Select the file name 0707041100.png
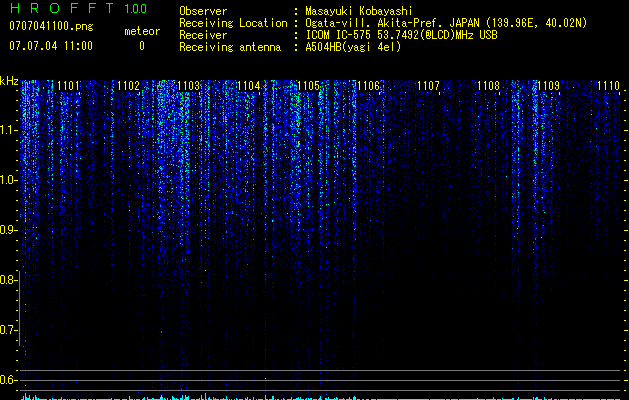Viewport: 629px width, 400px height. pyautogui.click(x=51, y=26)
